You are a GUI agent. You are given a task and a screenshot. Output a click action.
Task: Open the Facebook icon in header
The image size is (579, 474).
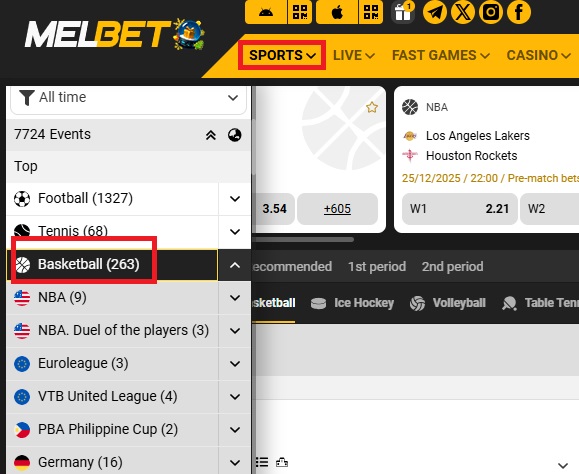519,12
